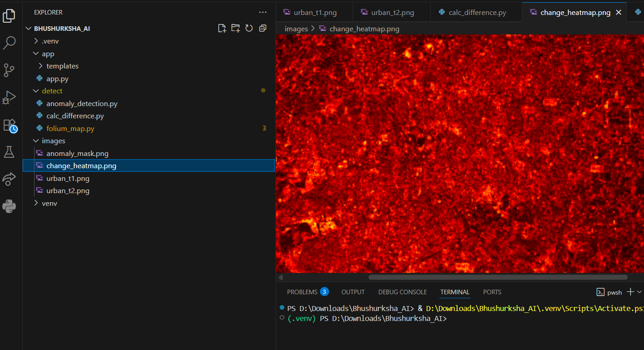Click the problems count badge 3

[x=324, y=292]
